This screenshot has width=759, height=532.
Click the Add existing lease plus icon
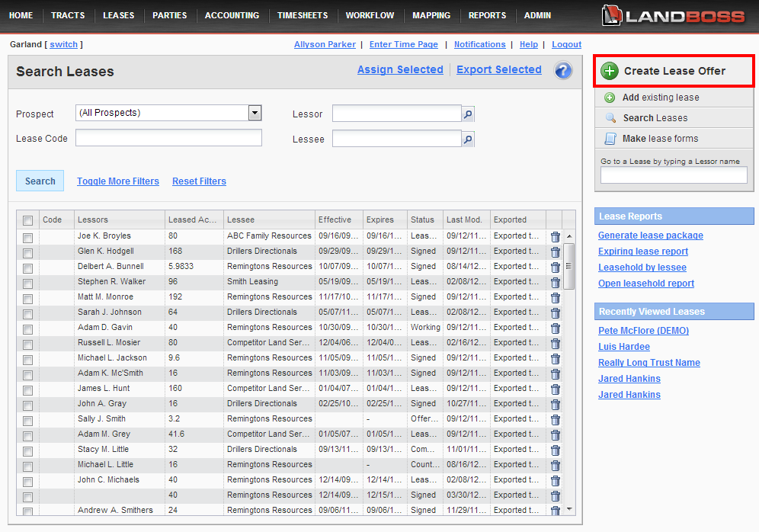610,98
